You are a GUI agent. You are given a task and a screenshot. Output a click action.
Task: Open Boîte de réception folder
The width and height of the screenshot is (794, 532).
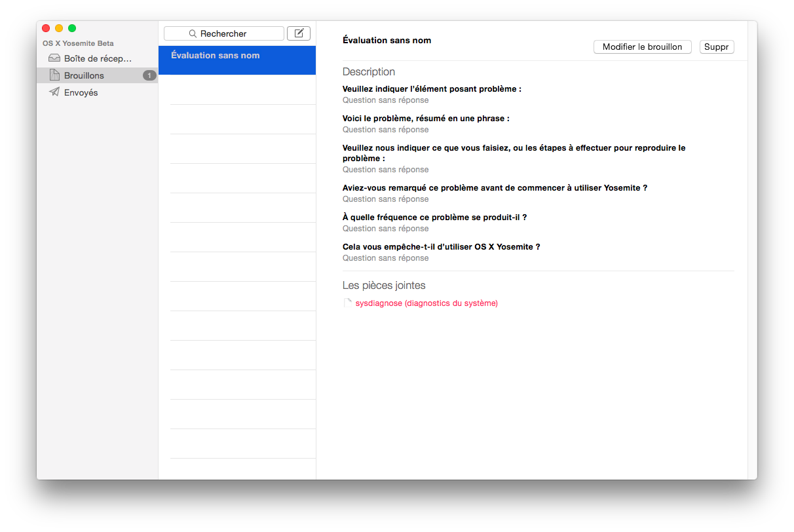pyautogui.click(x=97, y=58)
